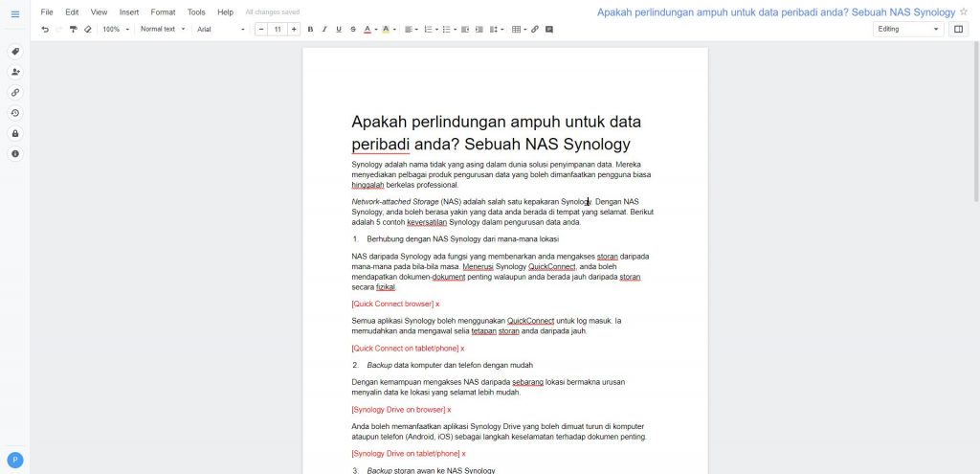Open version history clock icon

click(x=15, y=113)
